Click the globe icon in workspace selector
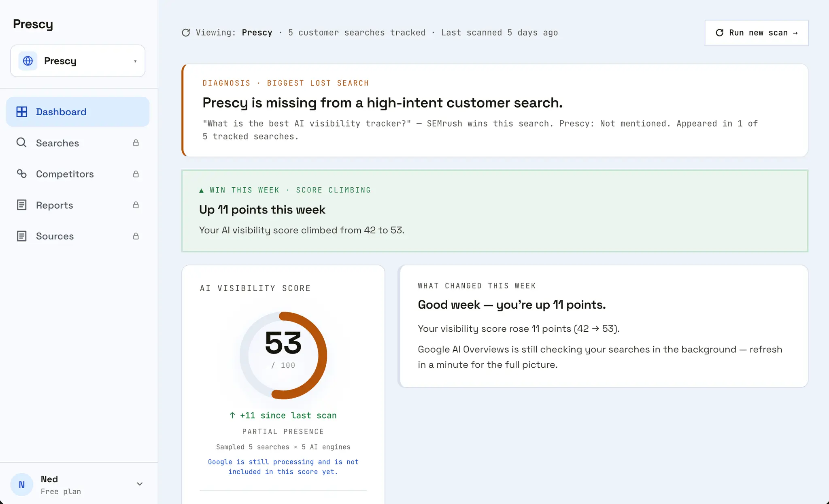This screenshot has height=504, width=829. tap(28, 61)
